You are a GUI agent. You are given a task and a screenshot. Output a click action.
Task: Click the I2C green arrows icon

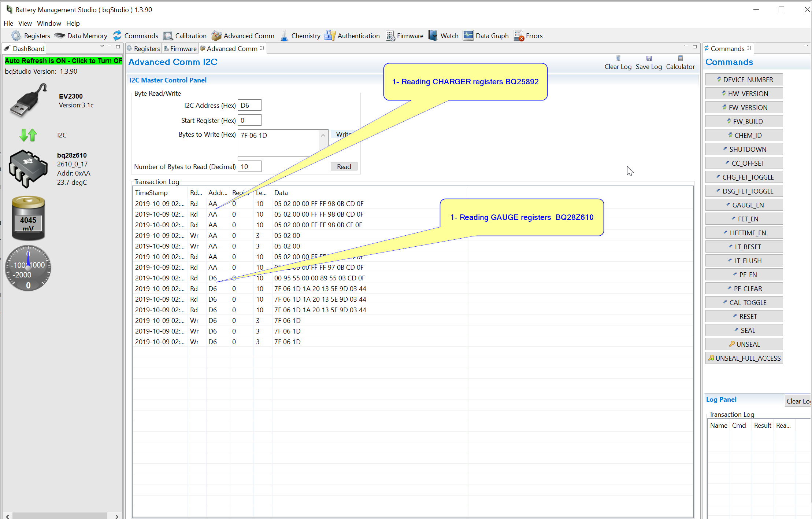point(28,135)
